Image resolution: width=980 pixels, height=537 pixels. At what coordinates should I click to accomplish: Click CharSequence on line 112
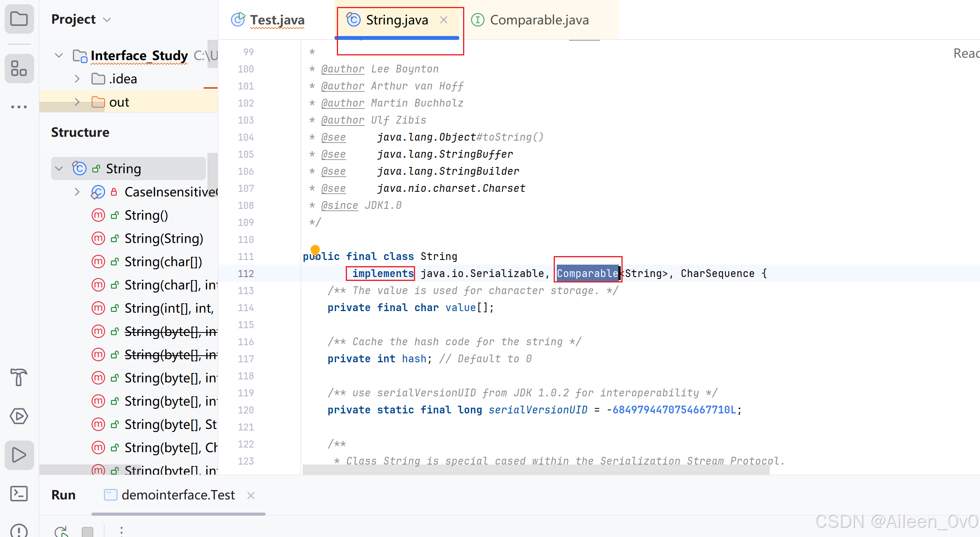point(717,274)
